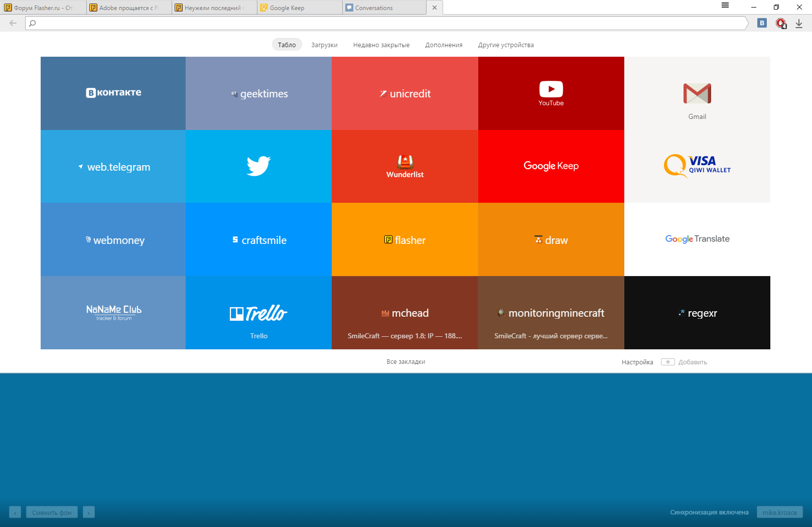
Task: Click the browser back arrow
Action: [13, 23]
